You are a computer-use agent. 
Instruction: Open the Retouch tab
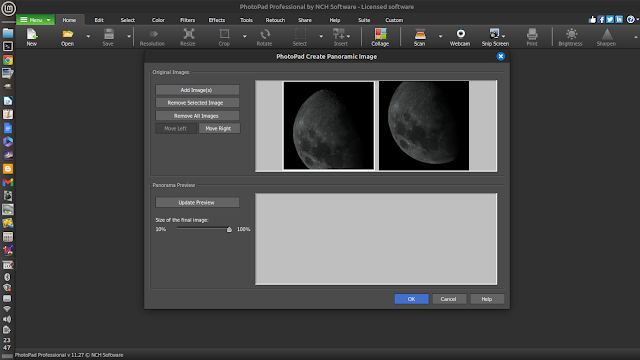point(275,20)
